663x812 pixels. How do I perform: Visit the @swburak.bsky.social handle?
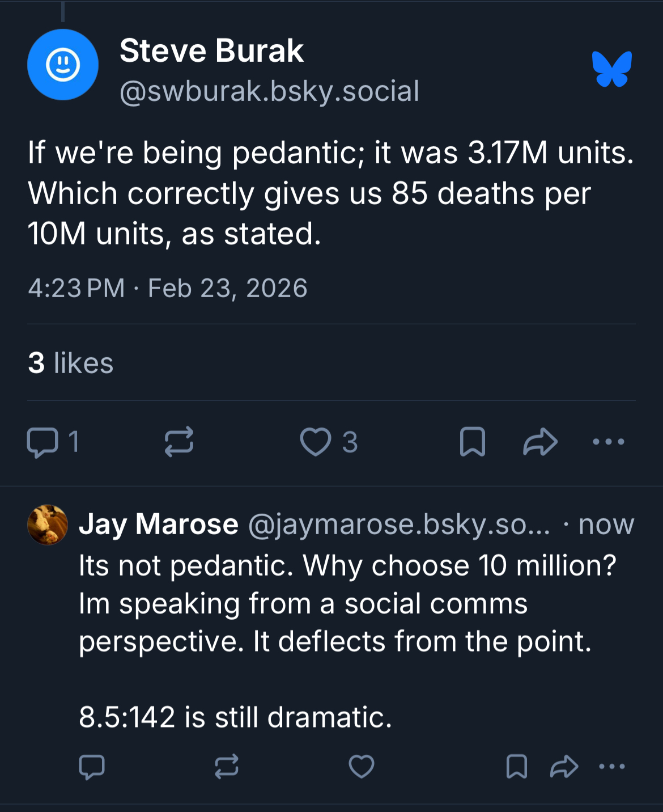269,92
